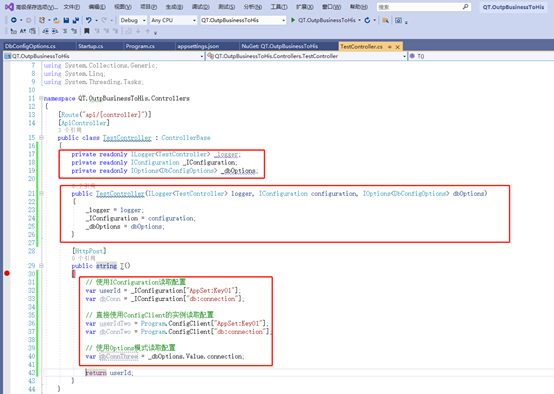Open the 扩展(X) menu
This screenshot has height=394, width=554.
click(305, 7)
